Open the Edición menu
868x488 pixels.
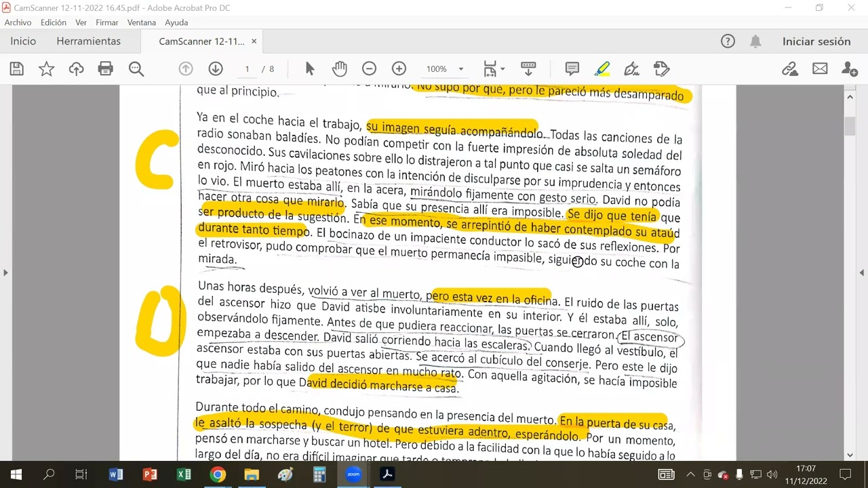tap(54, 22)
